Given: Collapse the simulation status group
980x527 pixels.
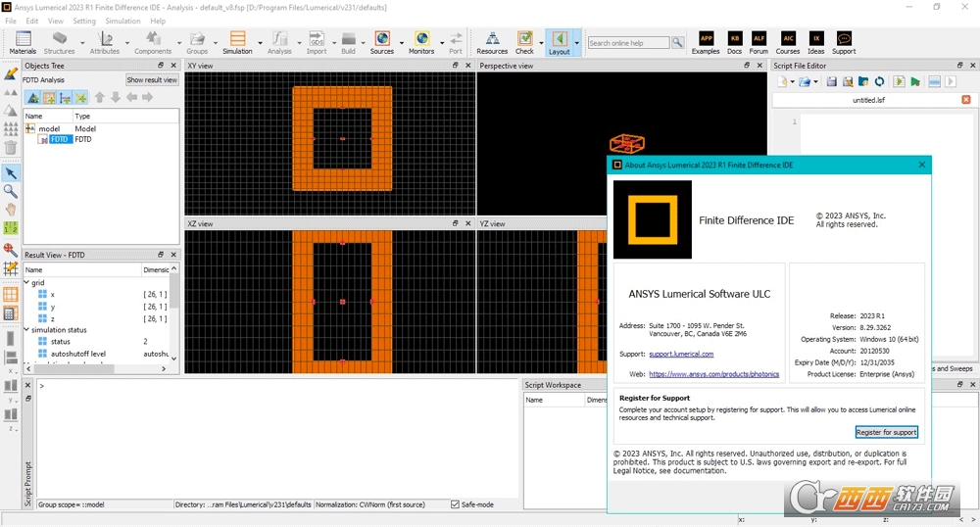Looking at the screenshot, I should pyautogui.click(x=26, y=330).
